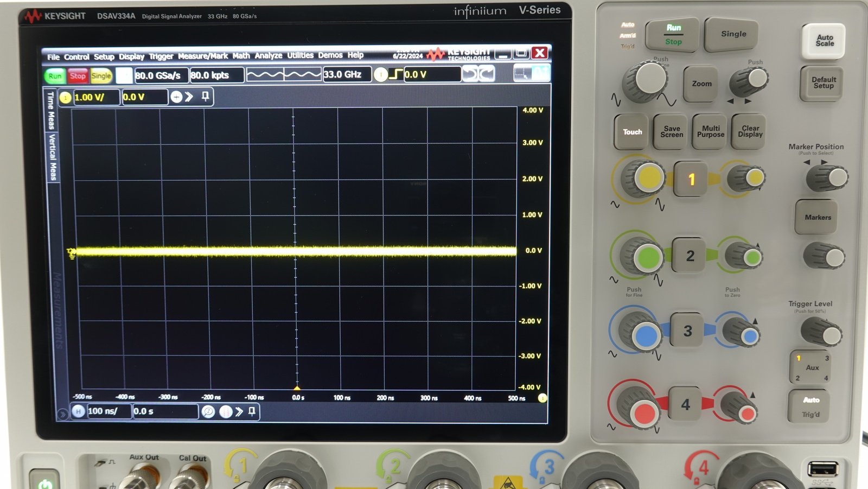Pin the horizontal toolbar
Image resolution: width=868 pixels, height=489 pixels.
[x=252, y=412]
